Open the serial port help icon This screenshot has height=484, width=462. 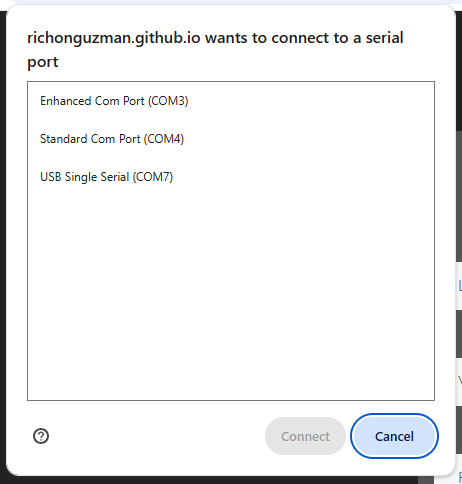pyautogui.click(x=41, y=436)
